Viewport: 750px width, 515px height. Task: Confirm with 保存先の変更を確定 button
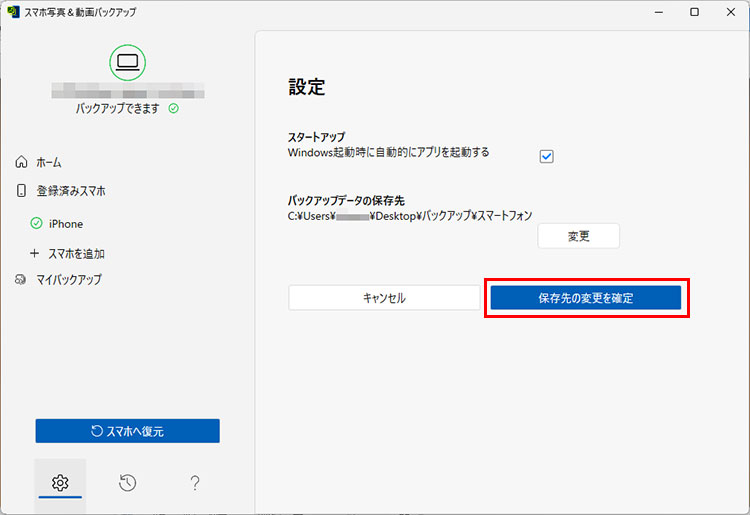point(586,298)
